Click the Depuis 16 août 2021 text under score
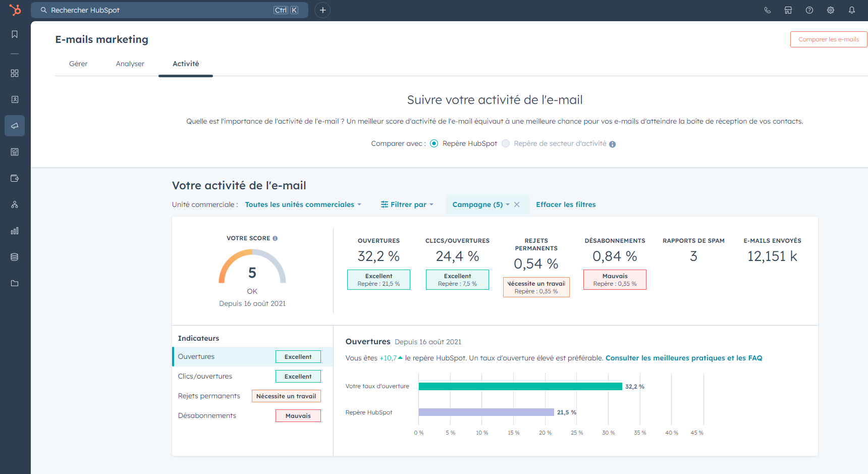868x474 pixels. click(x=252, y=303)
